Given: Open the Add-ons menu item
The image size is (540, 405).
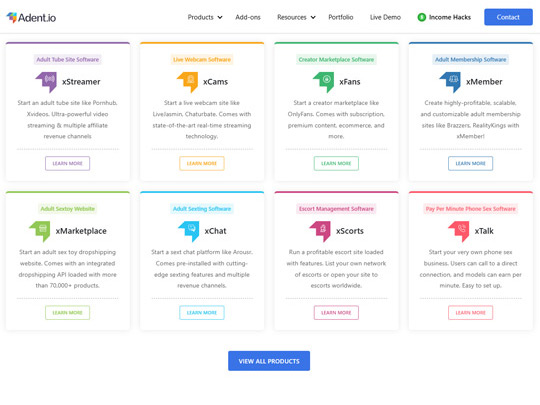Looking at the screenshot, I should coord(248,17).
